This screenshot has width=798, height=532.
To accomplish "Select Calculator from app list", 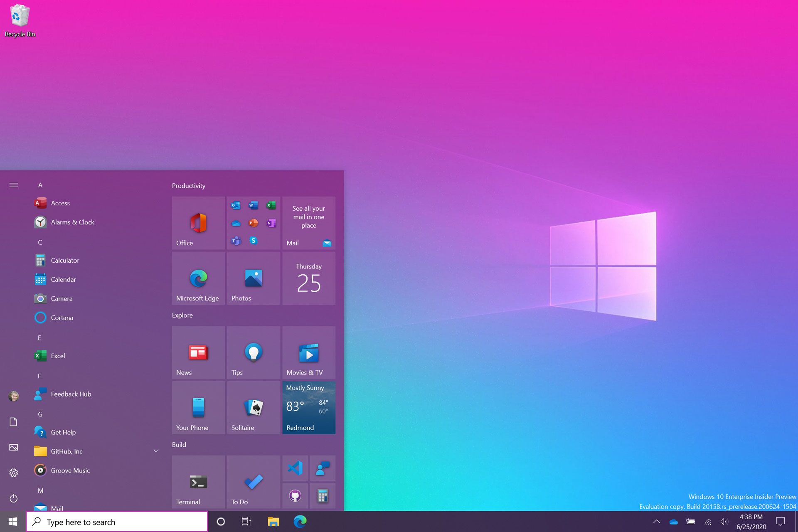I will point(65,260).
